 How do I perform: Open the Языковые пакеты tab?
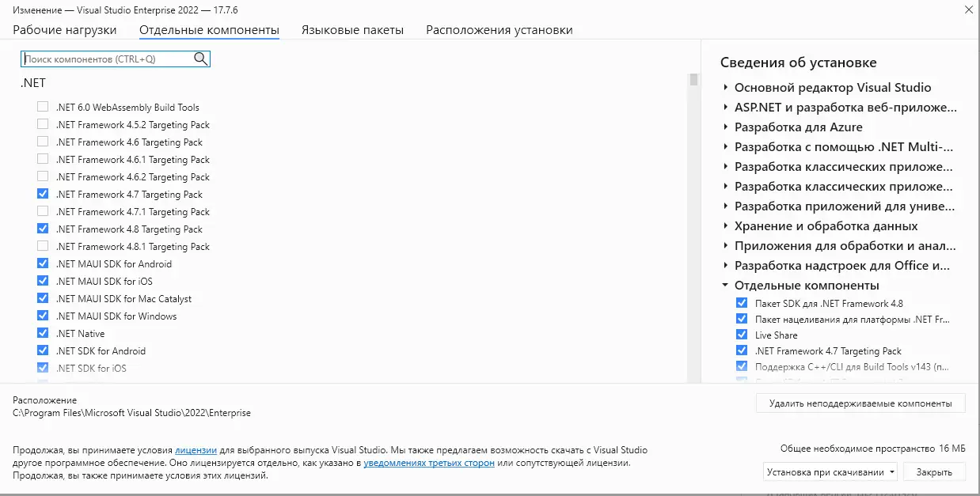(352, 30)
